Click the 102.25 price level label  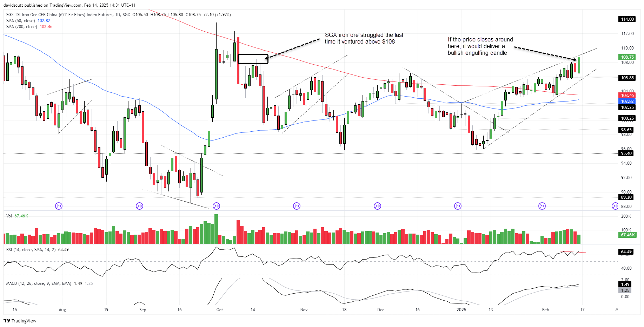pyautogui.click(x=627, y=107)
